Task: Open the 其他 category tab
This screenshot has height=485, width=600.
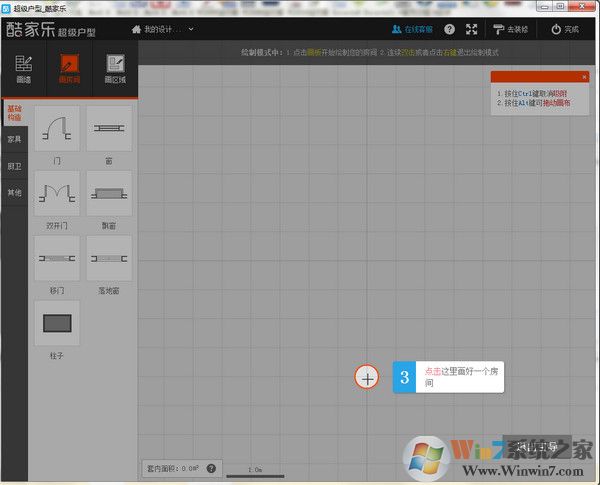Action: (x=14, y=192)
